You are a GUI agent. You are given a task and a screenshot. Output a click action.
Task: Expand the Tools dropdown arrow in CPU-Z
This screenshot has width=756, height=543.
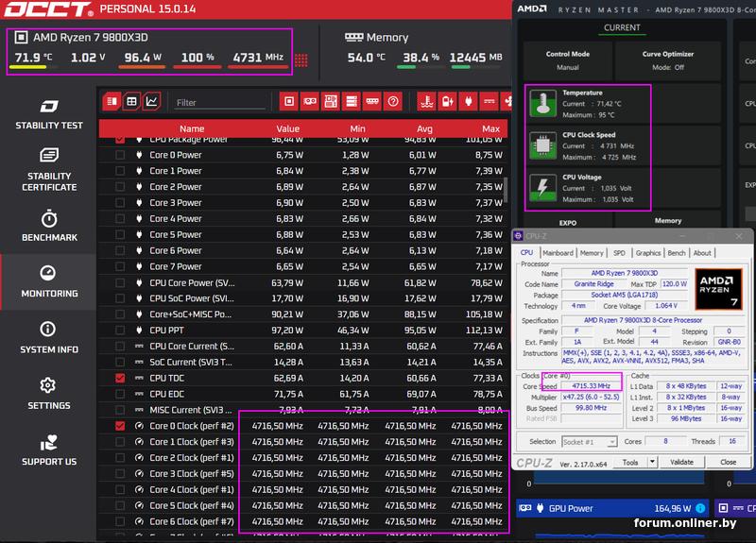[x=652, y=462]
